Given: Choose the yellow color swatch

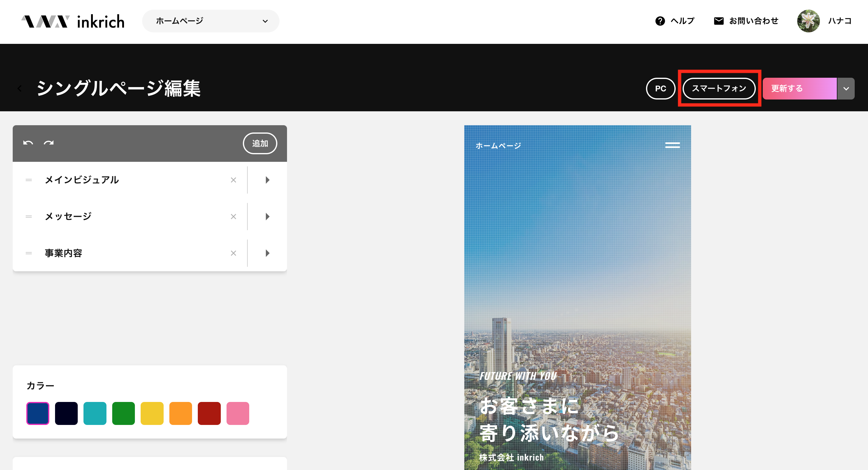Looking at the screenshot, I should tap(152, 413).
